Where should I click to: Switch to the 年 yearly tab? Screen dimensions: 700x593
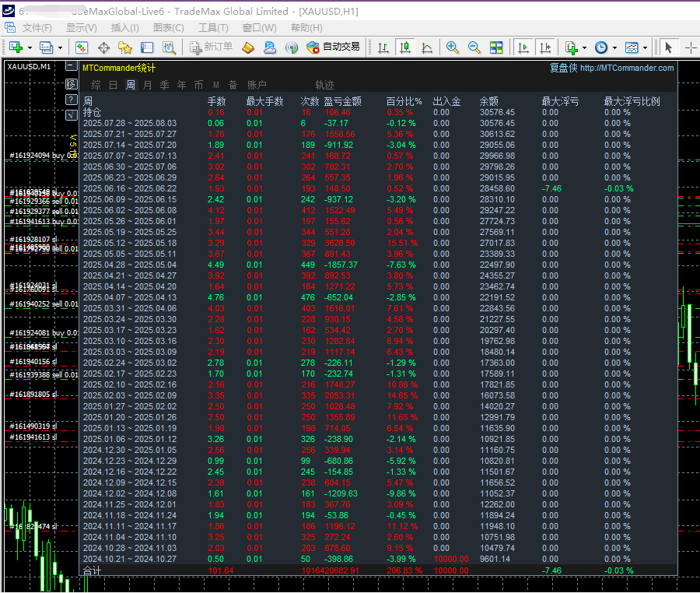(x=181, y=85)
